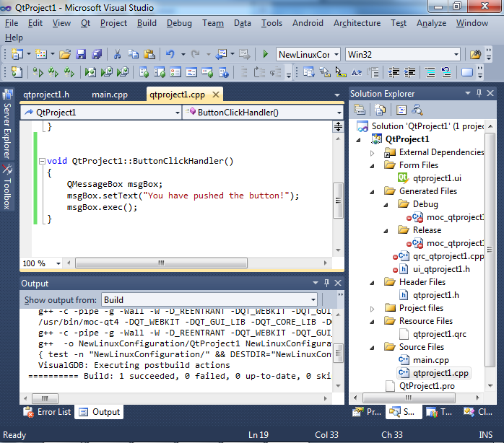Click Show All Files icon in Solution Explorer
This screenshot has height=443, width=504.
tap(380, 110)
